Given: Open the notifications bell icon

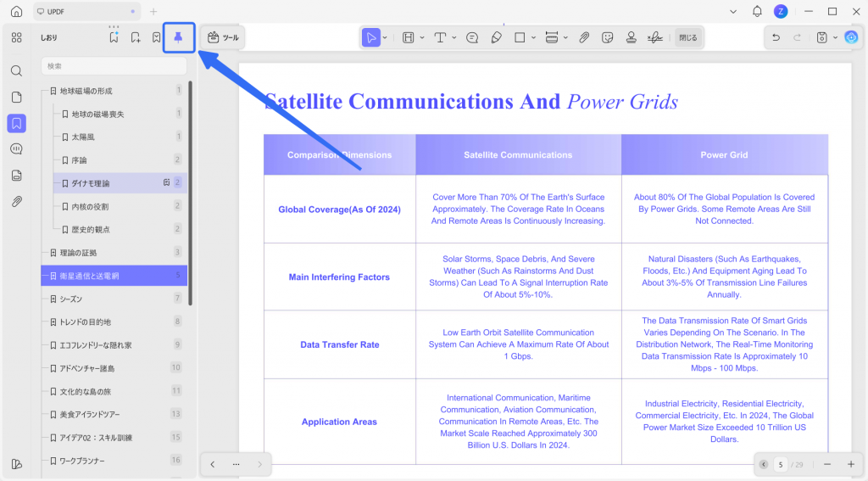Looking at the screenshot, I should tap(757, 11).
